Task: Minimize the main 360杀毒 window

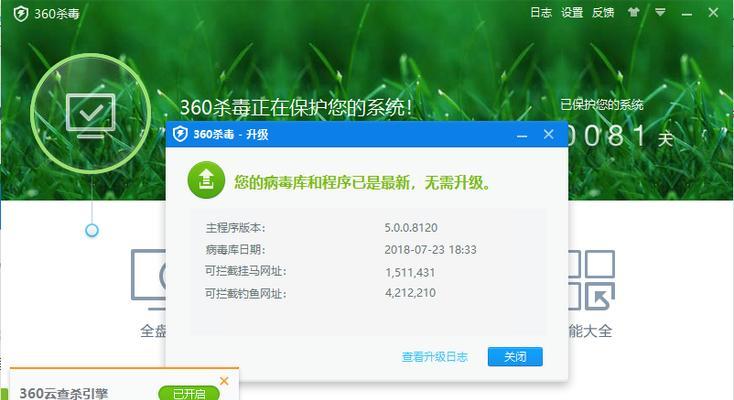Action: [687, 15]
